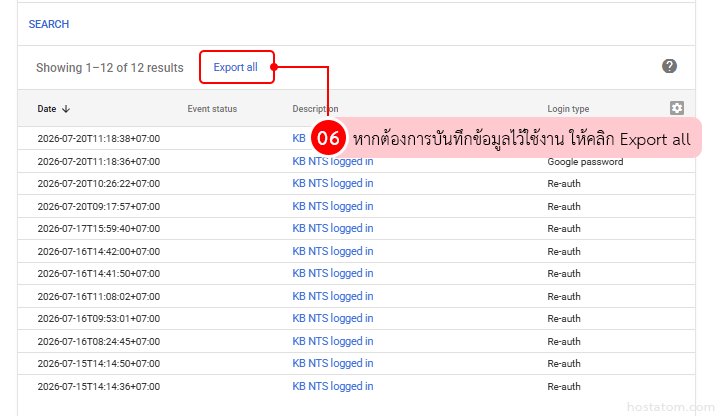Image resolution: width=720 pixels, height=416 pixels.
Task: Open KB NTS logged in link at 09:53:01
Action: click(333, 318)
